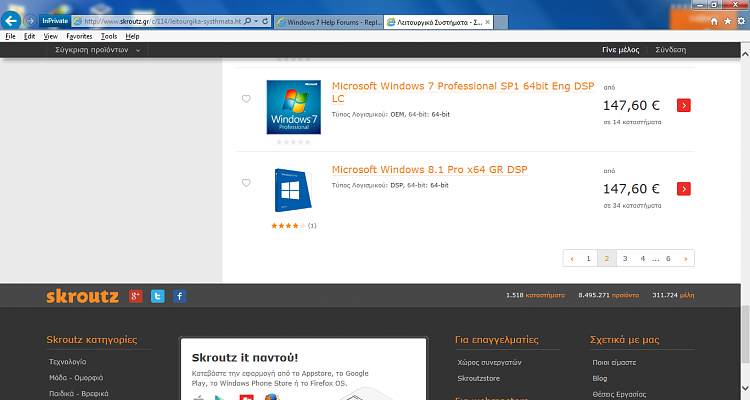The width and height of the screenshot is (750, 400).
Task: Expand the Σύγκριση προϊόντων dropdown
Action: 97,50
